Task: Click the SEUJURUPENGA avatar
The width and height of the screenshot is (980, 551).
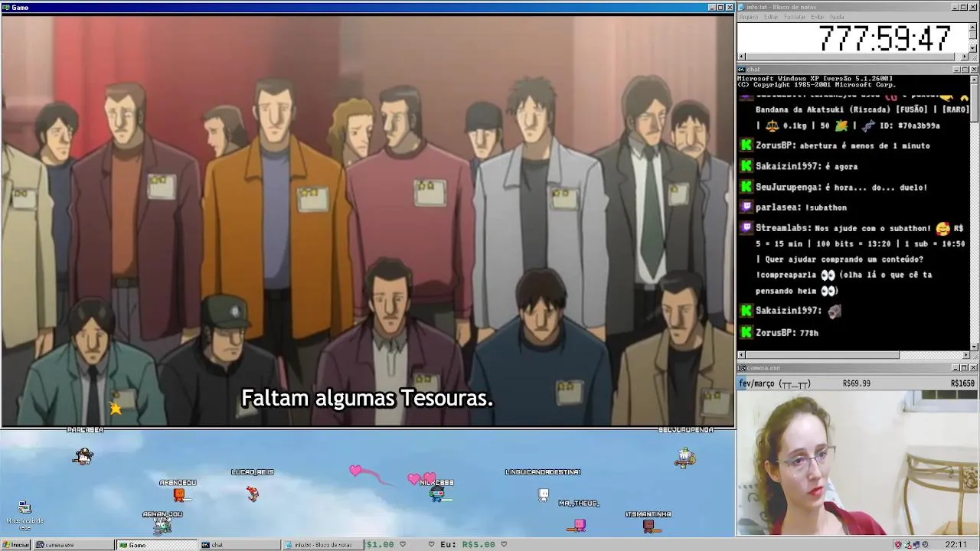Action: pyautogui.click(x=685, y=458)
